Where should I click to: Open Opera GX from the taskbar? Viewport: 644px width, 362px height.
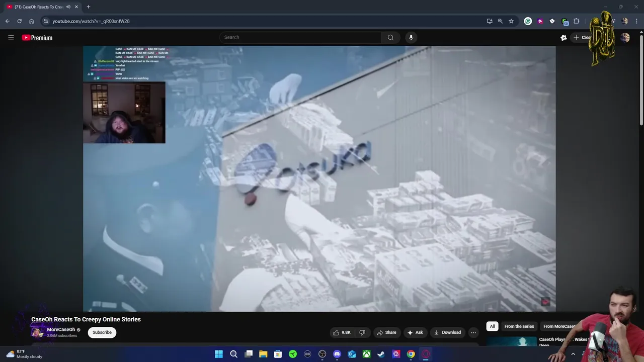pos(426,354)
